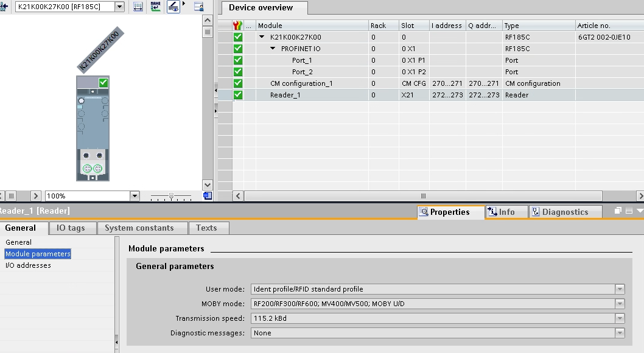644x353 pixels.
Task: Select the Port_1 row
Action: (x=430, y=60)
